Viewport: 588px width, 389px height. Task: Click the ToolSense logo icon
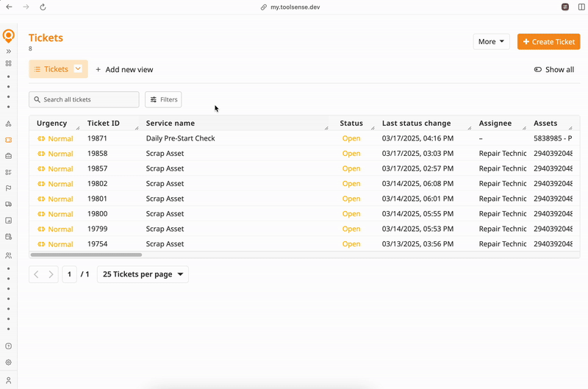(x=9, y=36)
